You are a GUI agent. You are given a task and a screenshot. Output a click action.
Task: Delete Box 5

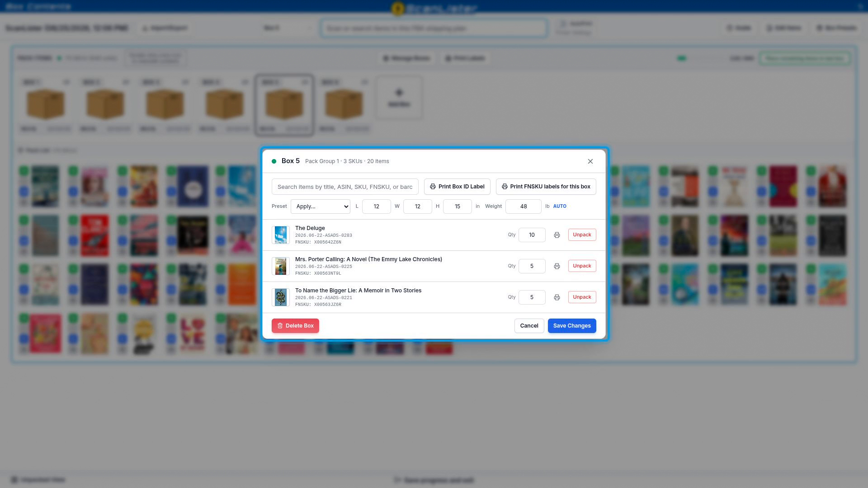[x=295, y=326]
